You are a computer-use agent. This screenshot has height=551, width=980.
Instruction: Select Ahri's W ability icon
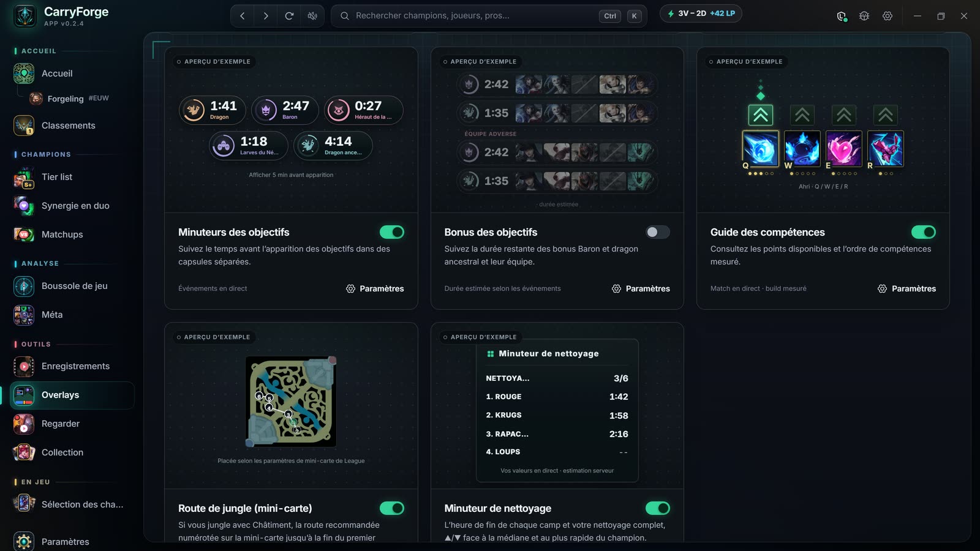(802, 149)
